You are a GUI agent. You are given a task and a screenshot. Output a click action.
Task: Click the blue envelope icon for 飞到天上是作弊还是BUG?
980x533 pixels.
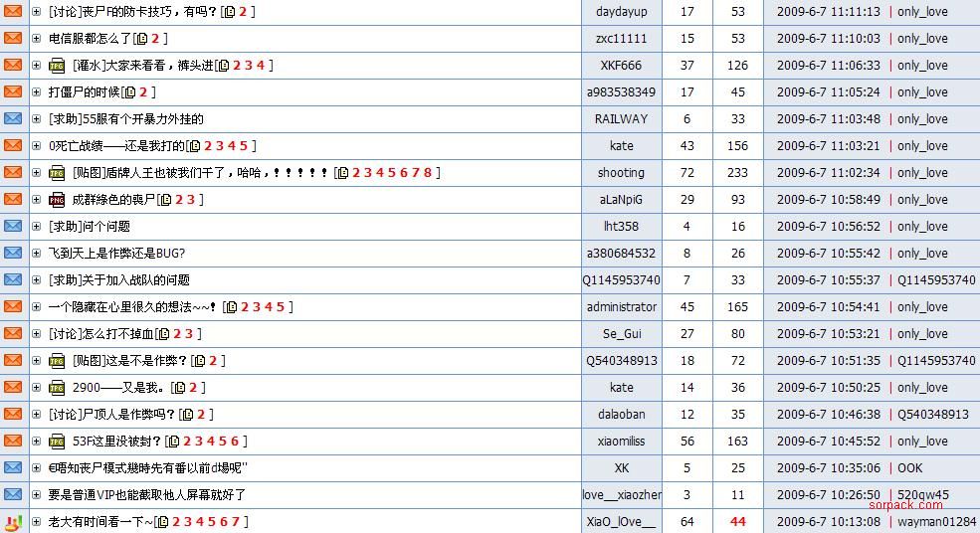[x=13, y=254]
